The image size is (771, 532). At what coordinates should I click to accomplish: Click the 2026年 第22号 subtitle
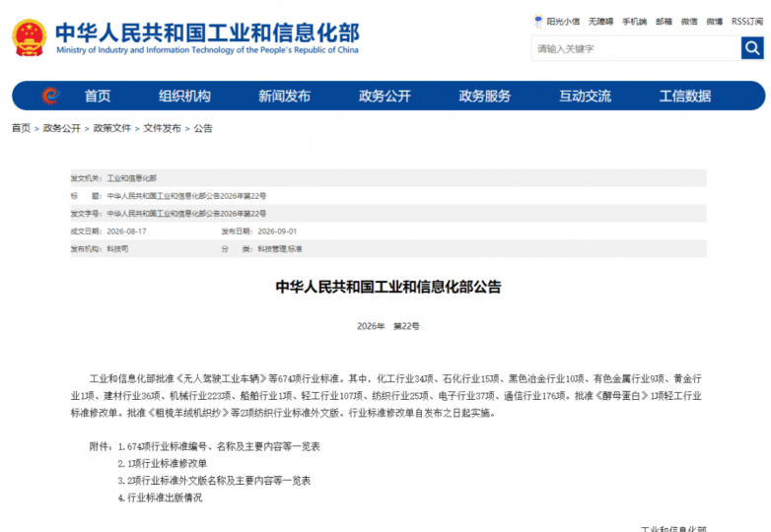coord(388,326)
